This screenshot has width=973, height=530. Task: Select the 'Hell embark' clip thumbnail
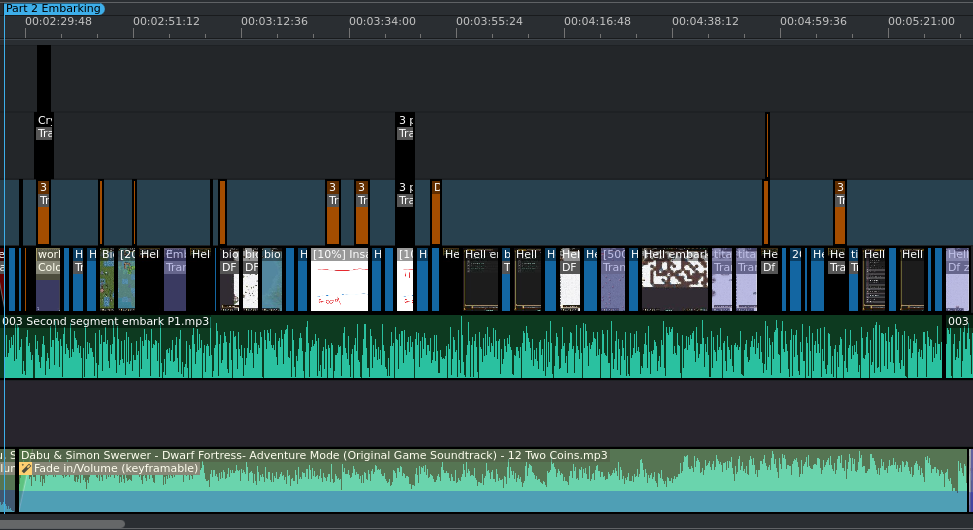point(675,279)
